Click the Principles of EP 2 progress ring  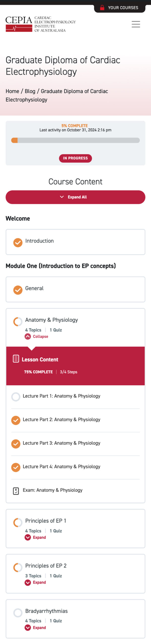[x=18, y=567]
